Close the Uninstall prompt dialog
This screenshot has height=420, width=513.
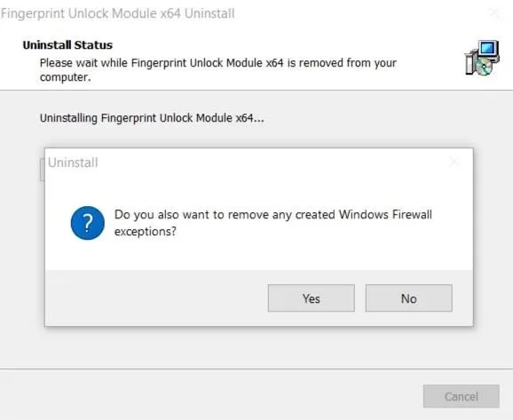pyautogui.click(x=454, y=162)
